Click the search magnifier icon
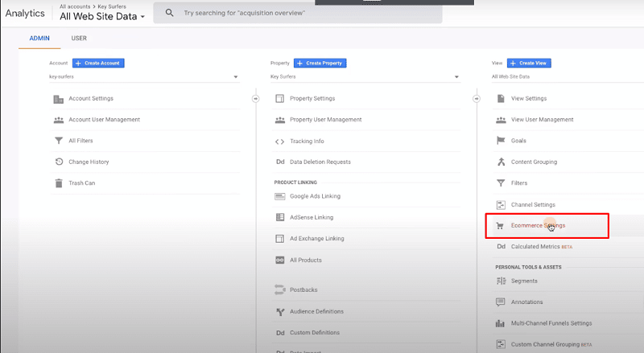 click(169, 13)
